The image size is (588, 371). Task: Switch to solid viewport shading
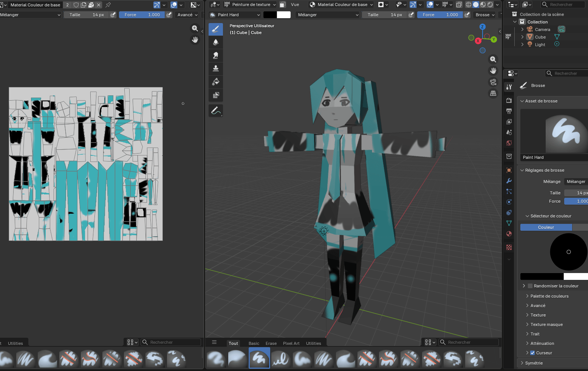click(x=476, y=5)
